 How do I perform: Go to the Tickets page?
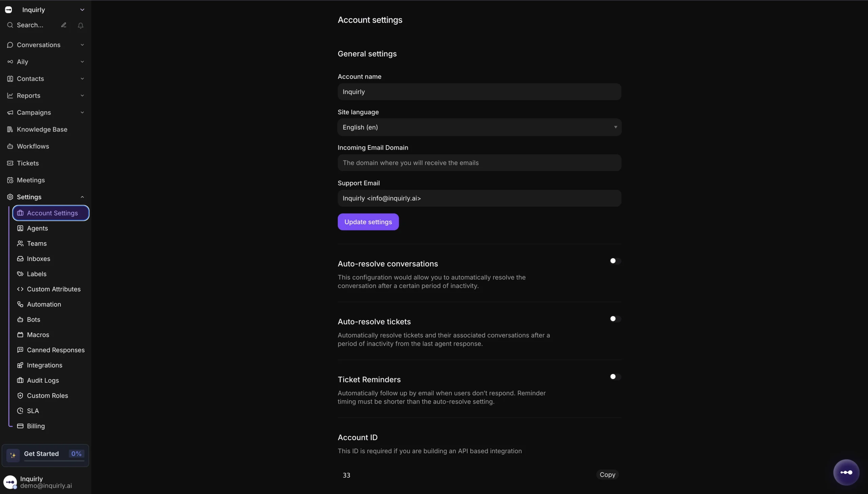45,163
